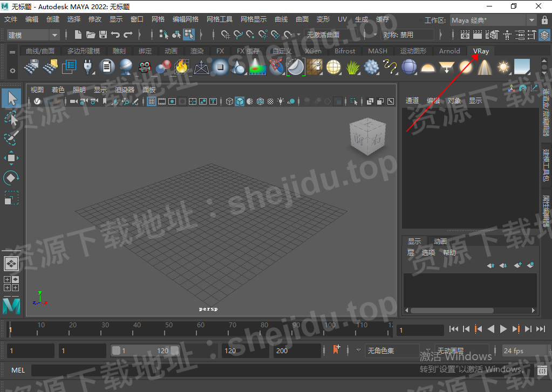Screen dimensions: 552x392
Task: Redo with the forward arrow icon
Action: [128, 35]
